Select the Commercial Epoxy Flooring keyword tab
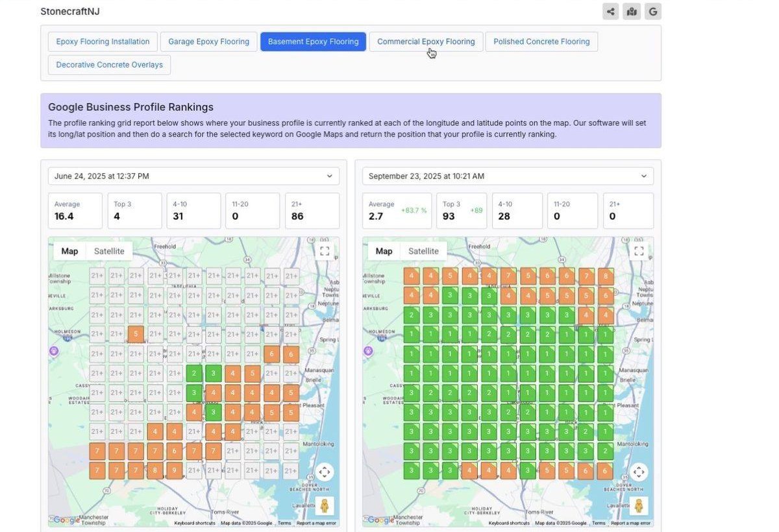Screen dimensions: 779x532 (x=426, y=42)
